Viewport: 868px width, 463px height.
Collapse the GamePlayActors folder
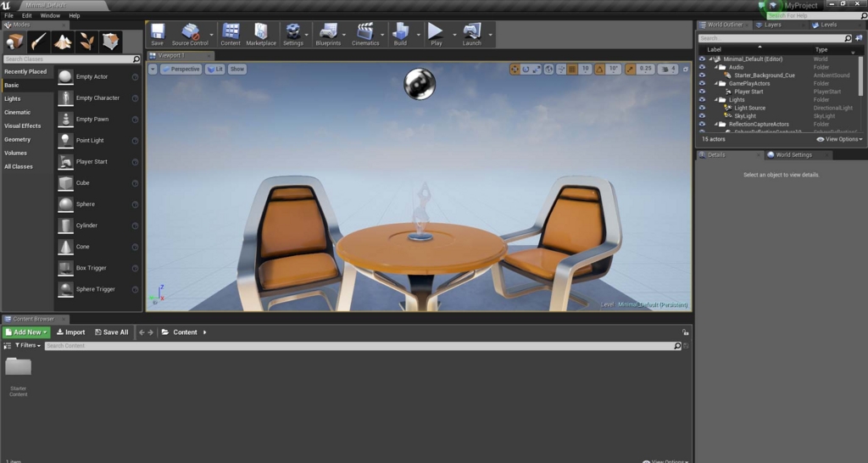pyautogui.click(x=715, y=84)
